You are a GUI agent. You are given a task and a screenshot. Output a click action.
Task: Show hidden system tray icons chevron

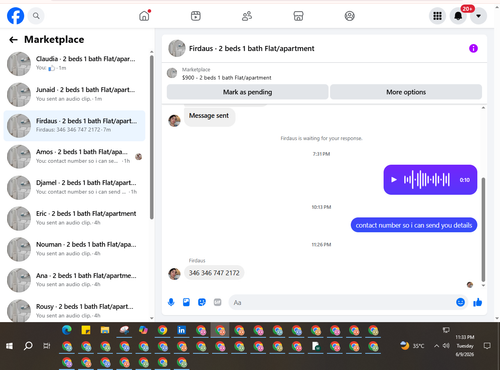(x=436, y=346)
